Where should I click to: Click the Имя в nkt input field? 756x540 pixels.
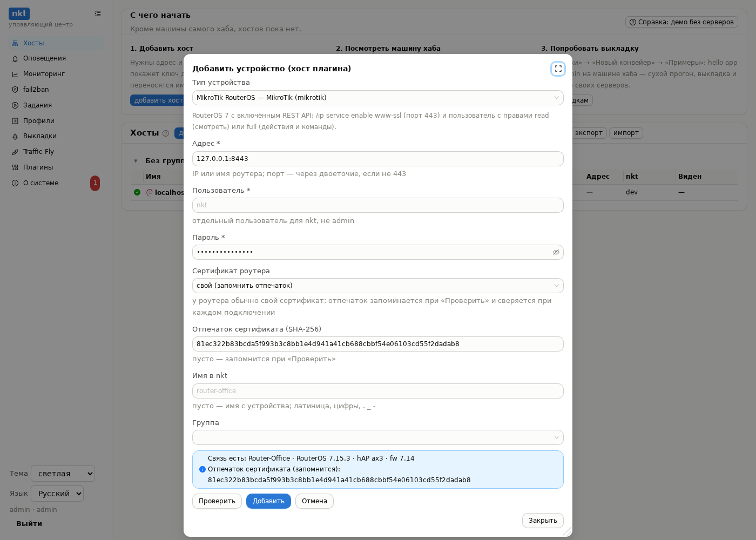point(377,391)
